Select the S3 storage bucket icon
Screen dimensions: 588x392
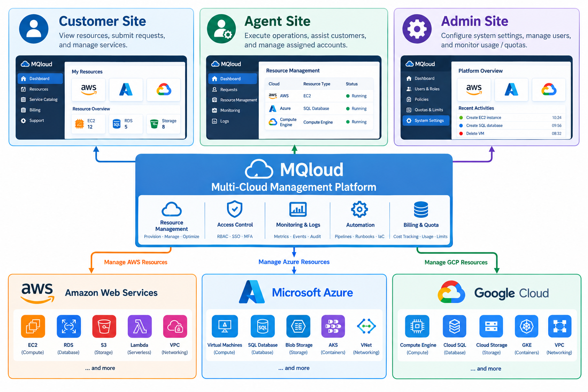pos(104,327)
